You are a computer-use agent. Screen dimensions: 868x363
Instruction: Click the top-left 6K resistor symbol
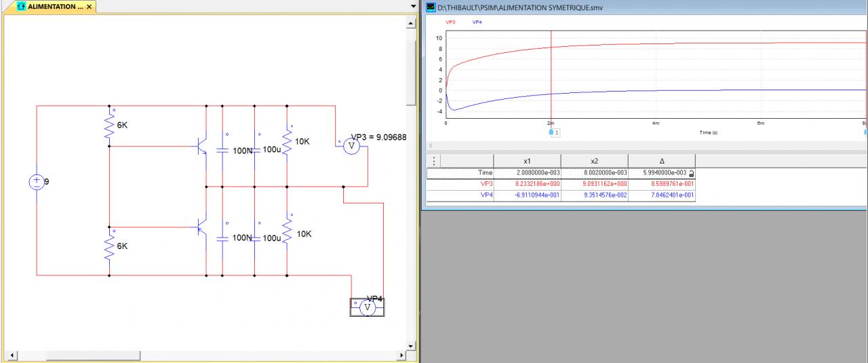108,126
